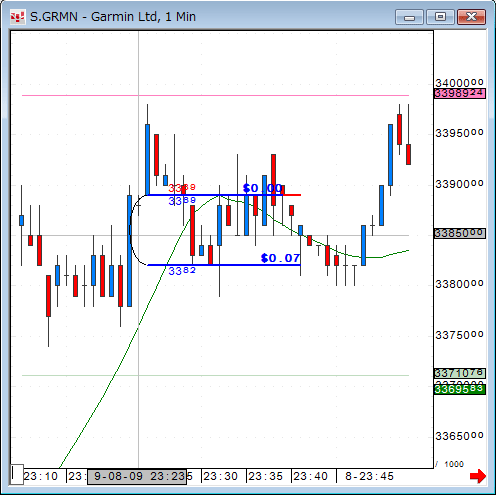The width and height of the screenshot is (496, 495).
Task: Maximize the S.GRMN chart window
Action: coord(440,17)
